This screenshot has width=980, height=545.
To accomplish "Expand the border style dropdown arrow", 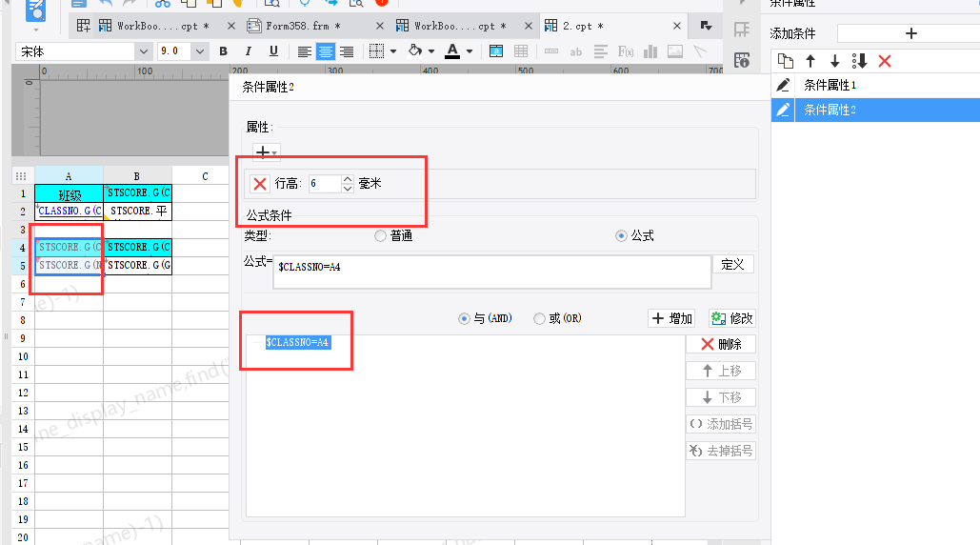I will [393, 51].
